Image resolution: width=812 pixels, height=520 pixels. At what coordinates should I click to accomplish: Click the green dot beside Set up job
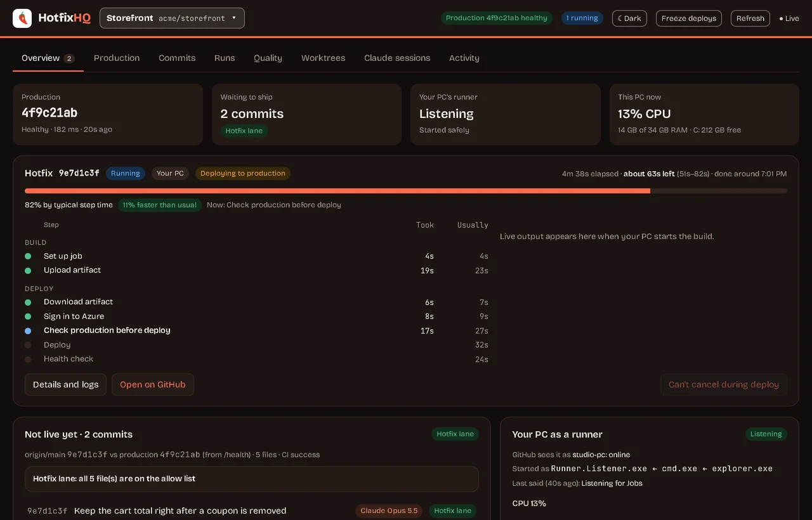(x=28, y=256)
